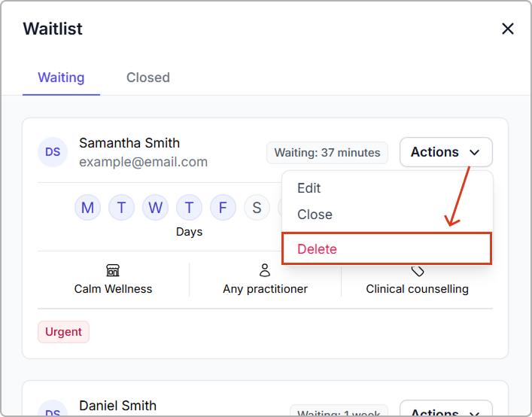
Task: Click the Clinical counselling tag icon
Action: point(418,271)
